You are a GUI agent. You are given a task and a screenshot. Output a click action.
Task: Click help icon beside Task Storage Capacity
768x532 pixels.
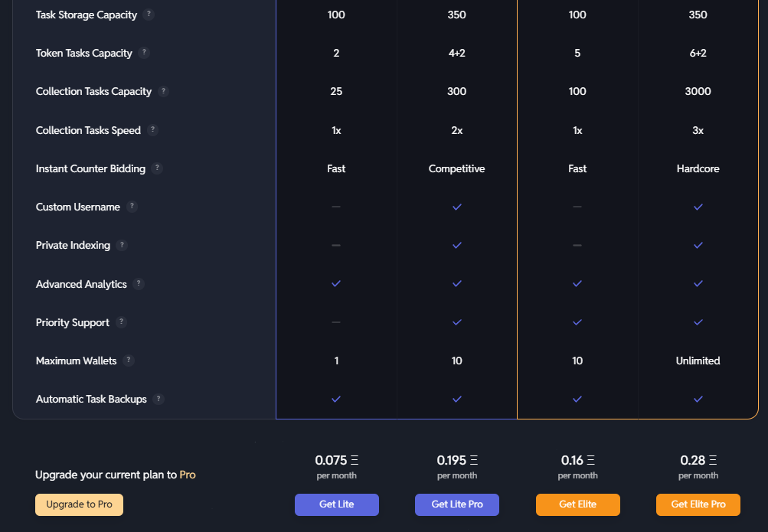[149, 15]
